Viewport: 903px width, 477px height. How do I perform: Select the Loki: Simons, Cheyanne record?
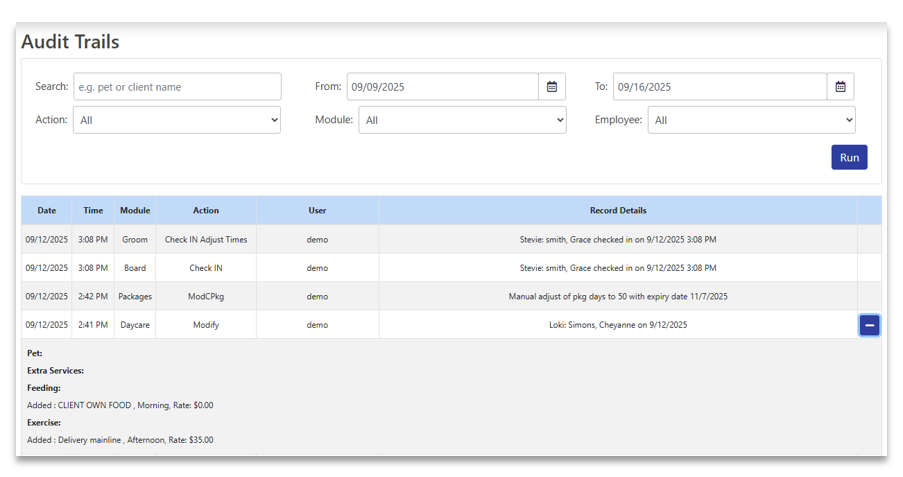[618, 325]
